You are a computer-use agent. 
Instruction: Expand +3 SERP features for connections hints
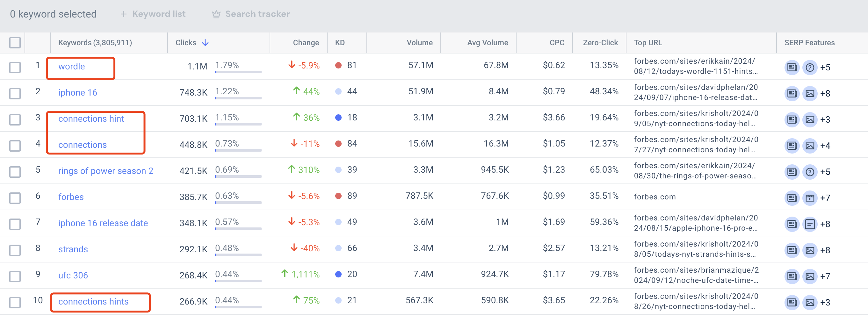825,303
